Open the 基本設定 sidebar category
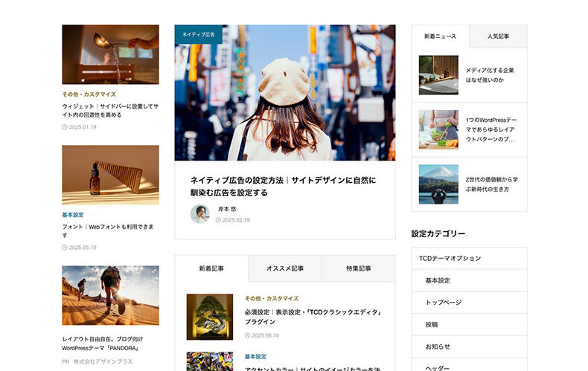Screen dimensions: 588x371 tap(469, 280)
